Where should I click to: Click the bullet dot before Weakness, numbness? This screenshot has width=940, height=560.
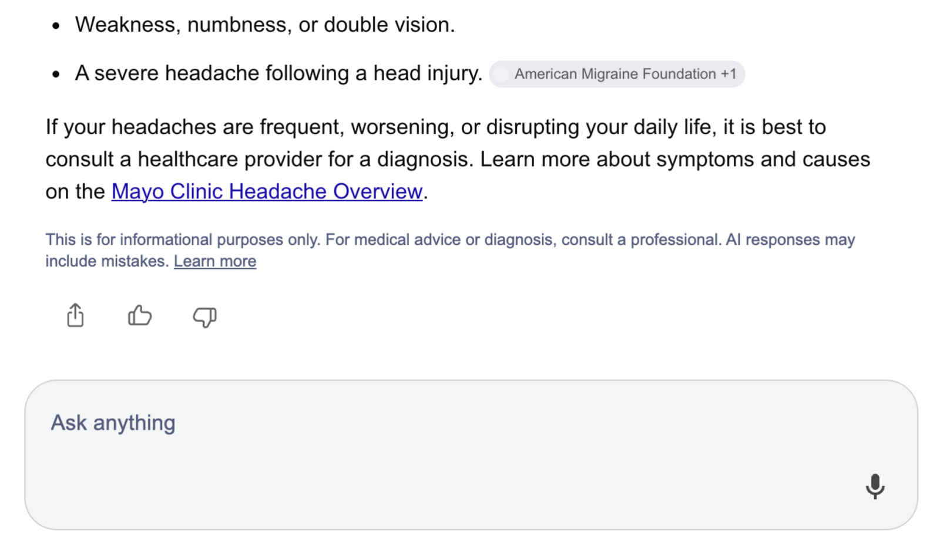point(56,26)
